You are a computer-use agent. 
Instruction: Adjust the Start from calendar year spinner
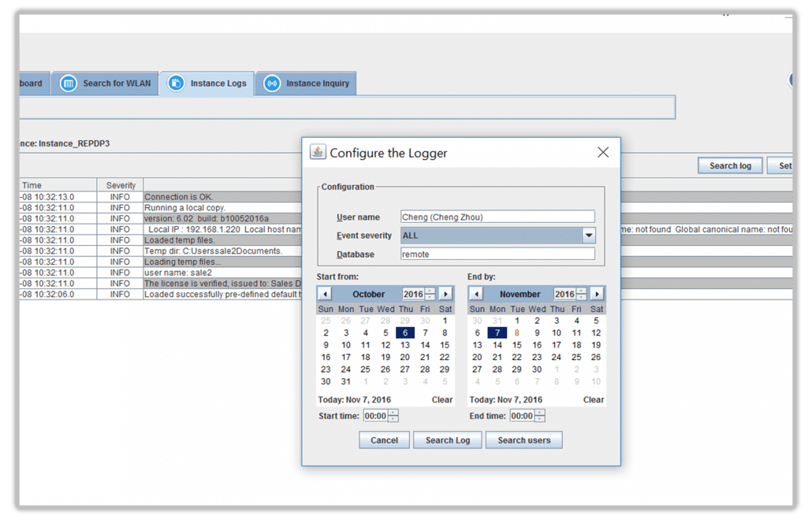click(430, 294)
